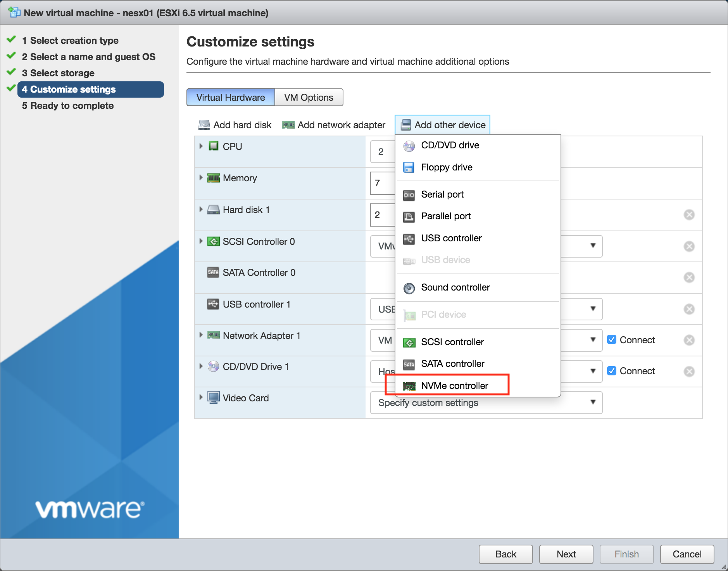
Task: Remove USB controller 1 with its X icon
Action: click(689, 309)
